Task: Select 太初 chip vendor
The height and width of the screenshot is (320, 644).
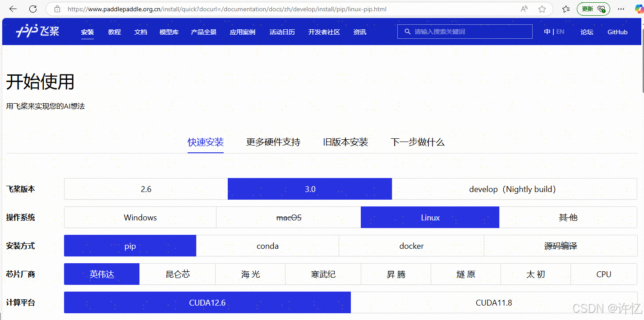Action: click(536, 274)
